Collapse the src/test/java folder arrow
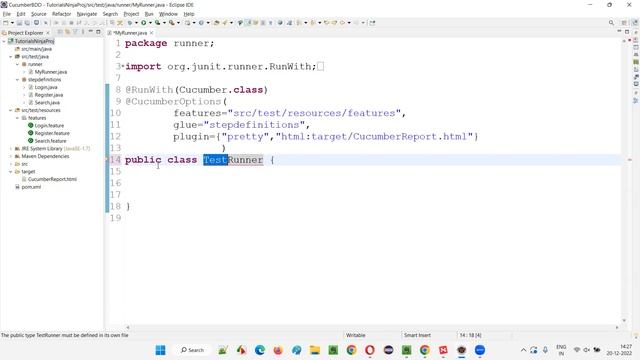 tap(11, 57)
